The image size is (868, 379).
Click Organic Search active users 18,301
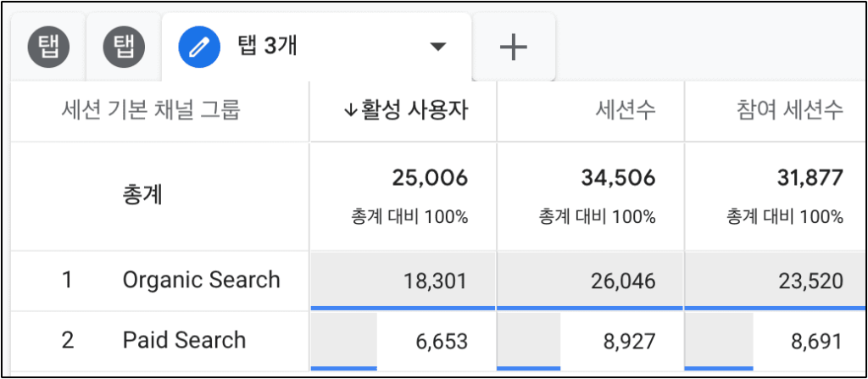pyautogui.click(x=435, y=281)
